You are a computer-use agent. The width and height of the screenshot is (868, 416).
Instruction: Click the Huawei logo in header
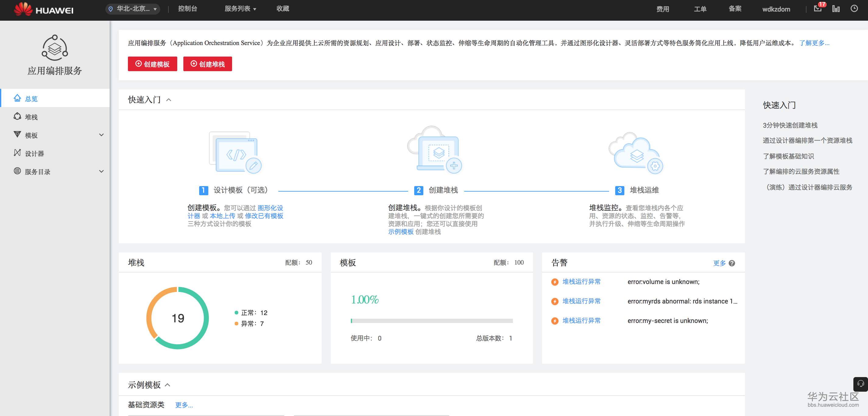pyautogui.click(x=44, y=9)
